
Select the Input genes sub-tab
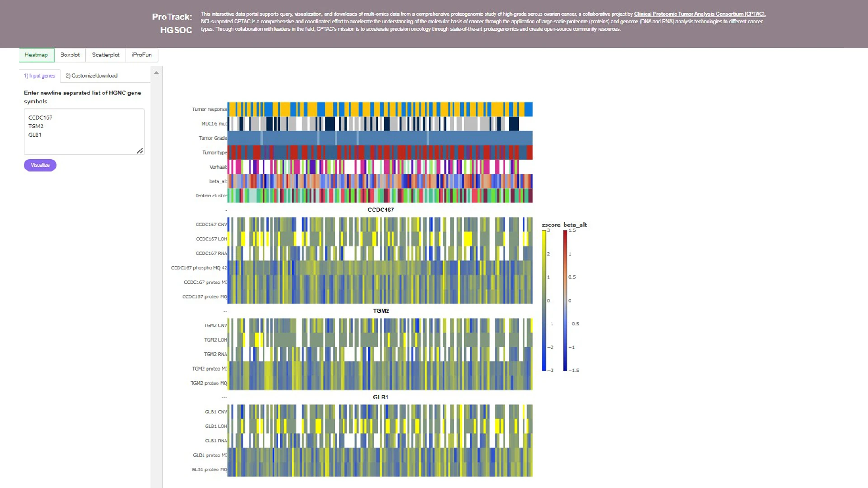pyautogui.click(x=39, y=75)
